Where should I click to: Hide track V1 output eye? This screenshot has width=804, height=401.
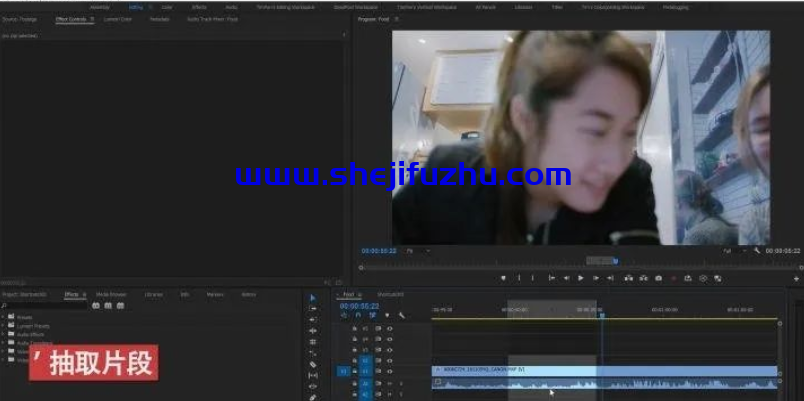[390, 371]
